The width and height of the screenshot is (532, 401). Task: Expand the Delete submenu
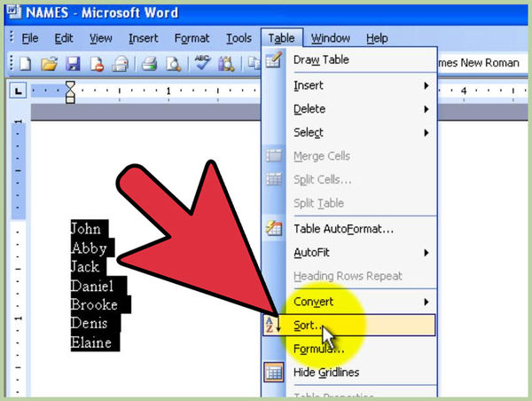coord(349,109)
